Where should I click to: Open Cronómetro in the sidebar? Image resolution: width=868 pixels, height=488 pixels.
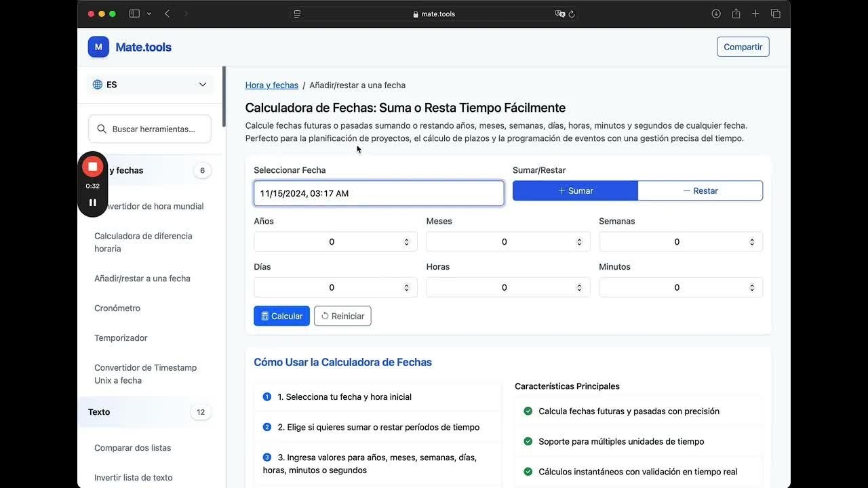[117, 308]
